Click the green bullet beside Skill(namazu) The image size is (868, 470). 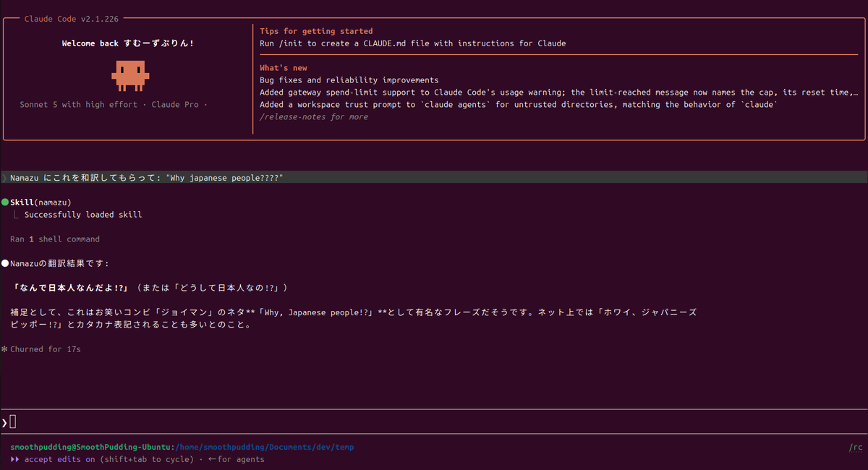click(x=4, y=202)
